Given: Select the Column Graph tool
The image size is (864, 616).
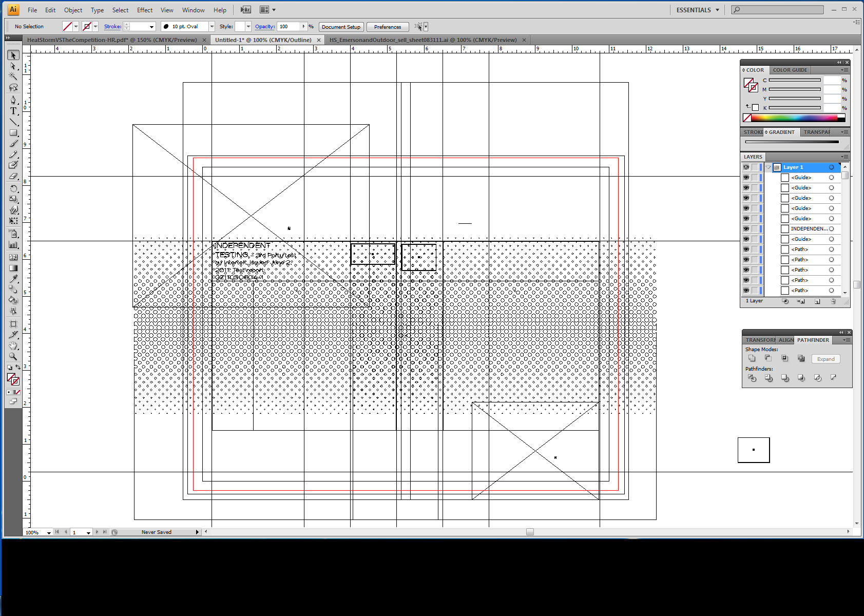Looking at the screenshot, I should pyautogui.click(x=13, y=245).
